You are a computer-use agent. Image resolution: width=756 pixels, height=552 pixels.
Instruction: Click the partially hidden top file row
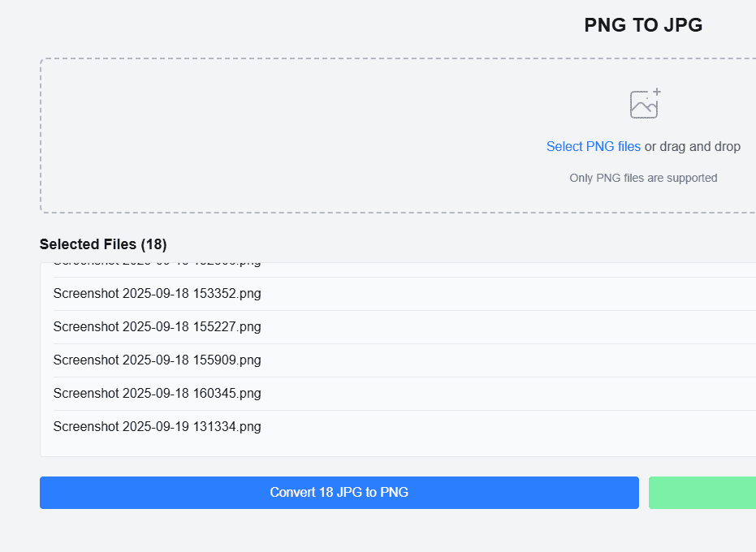coord(158,267)
